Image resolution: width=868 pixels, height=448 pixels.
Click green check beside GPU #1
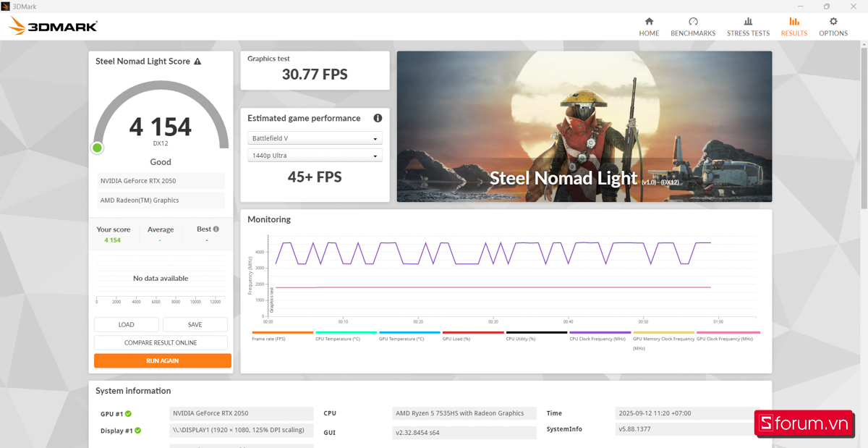coord(128,414)
